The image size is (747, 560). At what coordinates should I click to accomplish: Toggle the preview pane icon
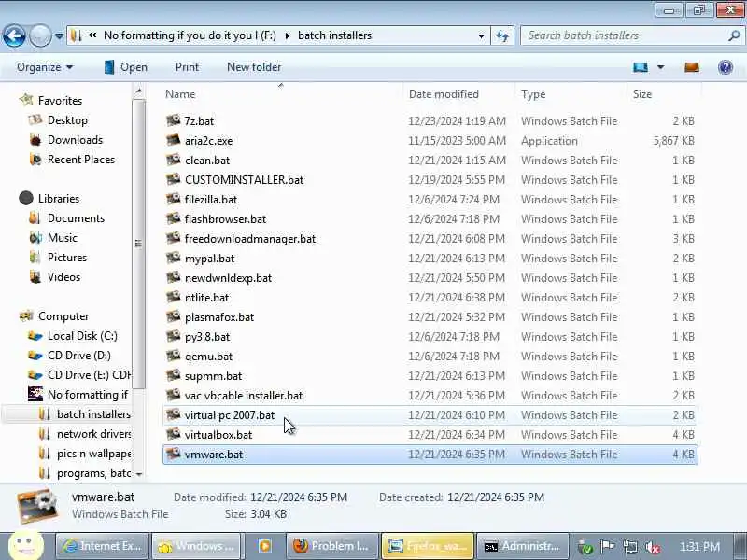pos(692,67)
